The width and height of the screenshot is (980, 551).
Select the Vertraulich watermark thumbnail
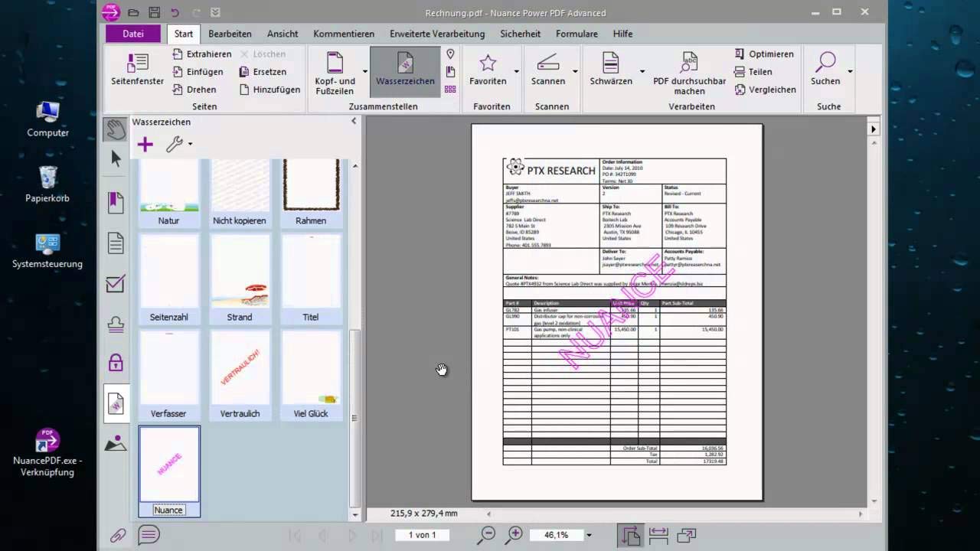click(240, 374)
